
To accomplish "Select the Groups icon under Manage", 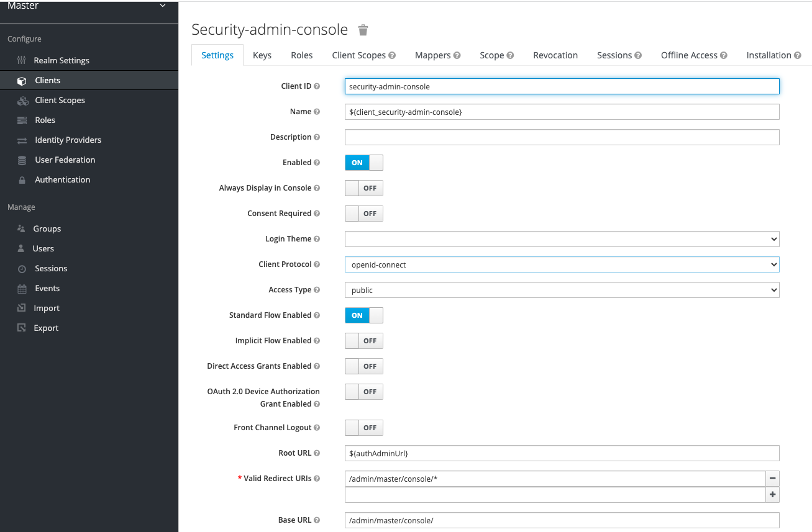I will coord(21,228).
